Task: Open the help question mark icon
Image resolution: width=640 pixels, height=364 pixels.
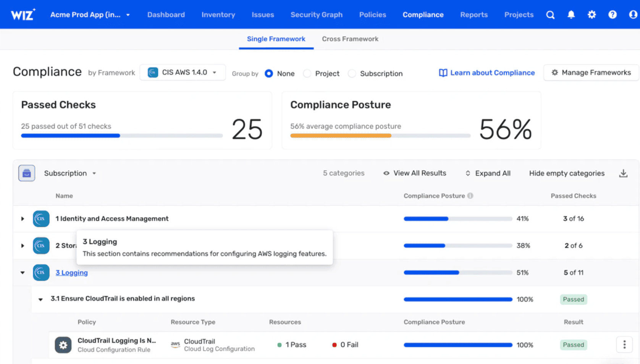Action: tap(612, 14)
